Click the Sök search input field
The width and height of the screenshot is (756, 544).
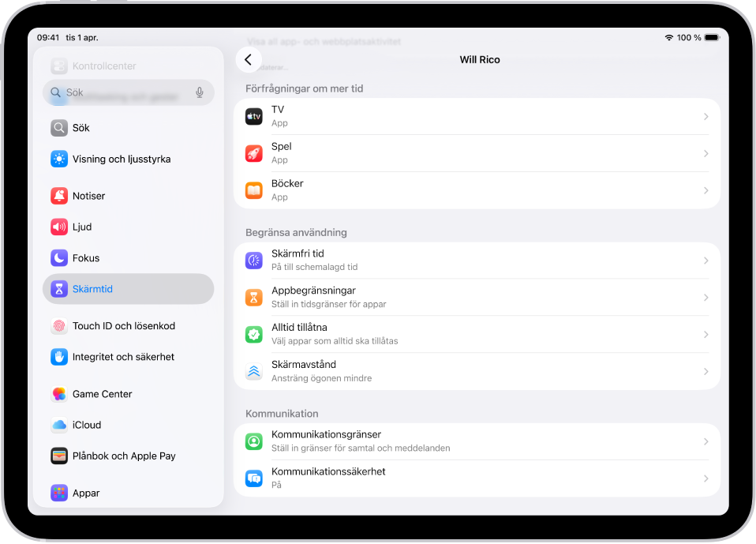[x=129, y=92]
